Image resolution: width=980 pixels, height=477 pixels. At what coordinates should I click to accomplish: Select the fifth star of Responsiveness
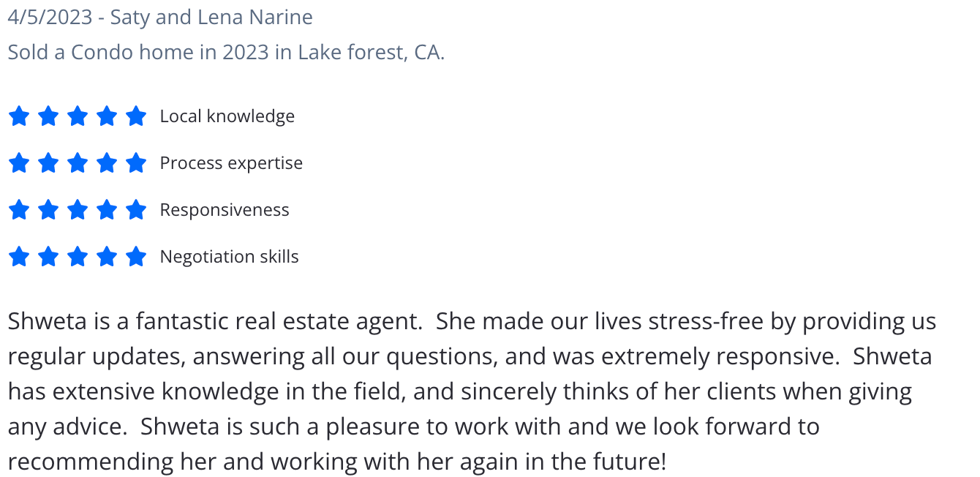[x=136, y=209]
